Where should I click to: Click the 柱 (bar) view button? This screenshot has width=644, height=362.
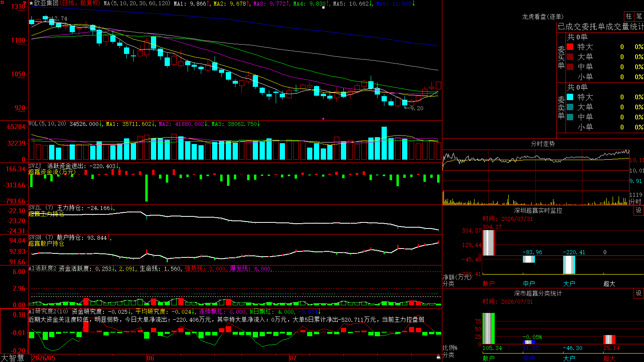pyautogui.click(x=629, y=16)
